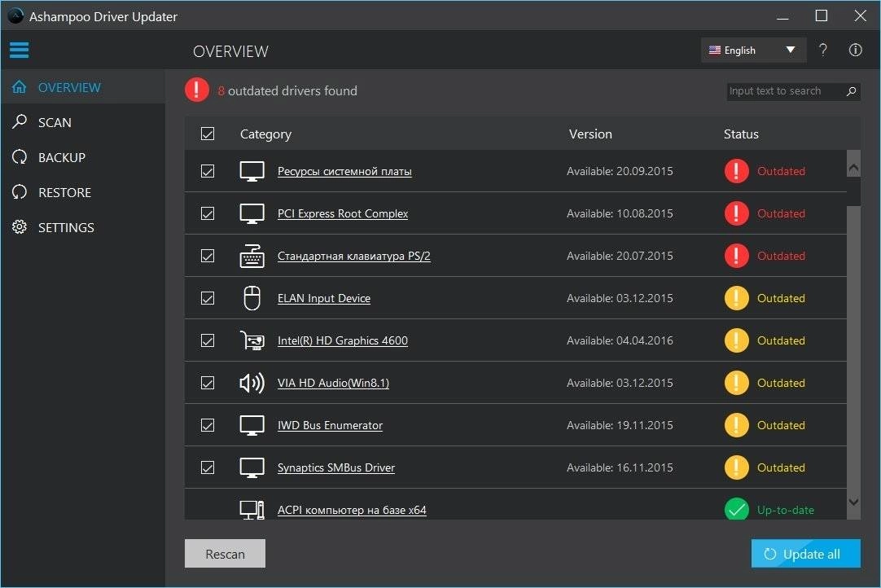Open the Synaptics SMBus Driver link

coord(336,467)
